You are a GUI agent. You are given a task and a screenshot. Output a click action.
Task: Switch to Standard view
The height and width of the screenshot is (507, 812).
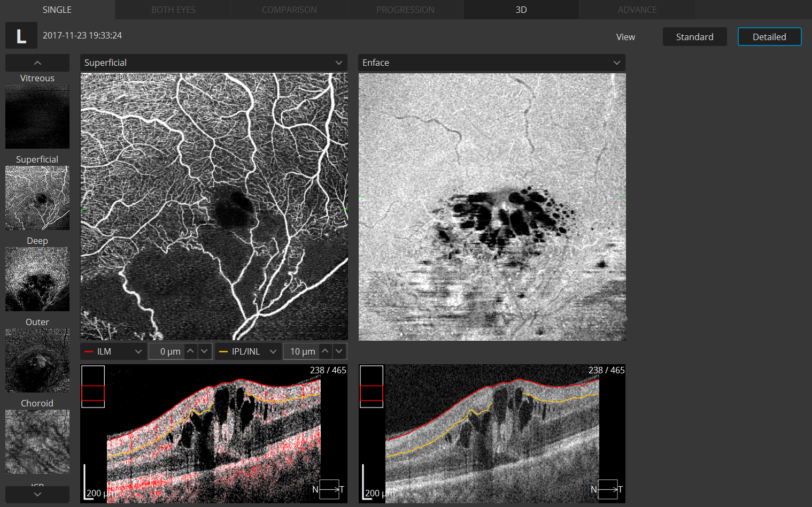tap(694, 37)
